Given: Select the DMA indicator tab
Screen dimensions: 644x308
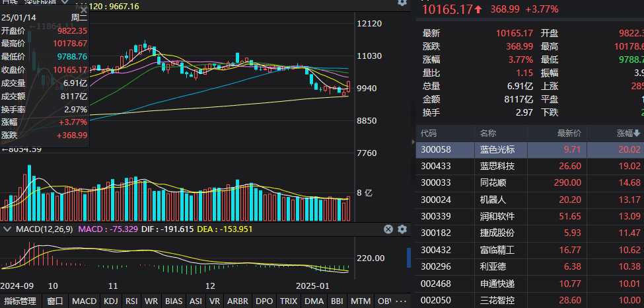Looking at the screenshot, I should (314, 301).
